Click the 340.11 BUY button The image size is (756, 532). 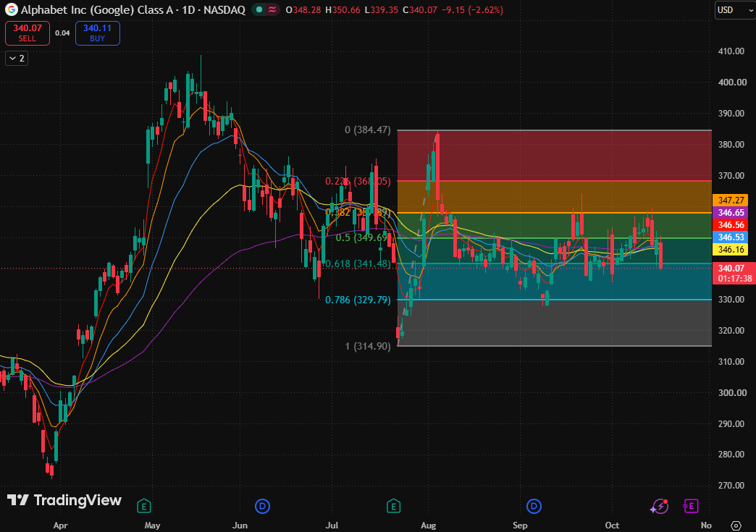click(97, 33)
